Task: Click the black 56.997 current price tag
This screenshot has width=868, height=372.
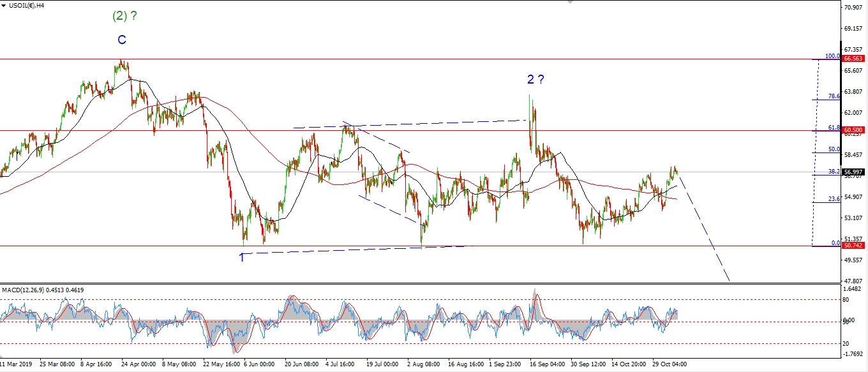Action: coord(854,172)
